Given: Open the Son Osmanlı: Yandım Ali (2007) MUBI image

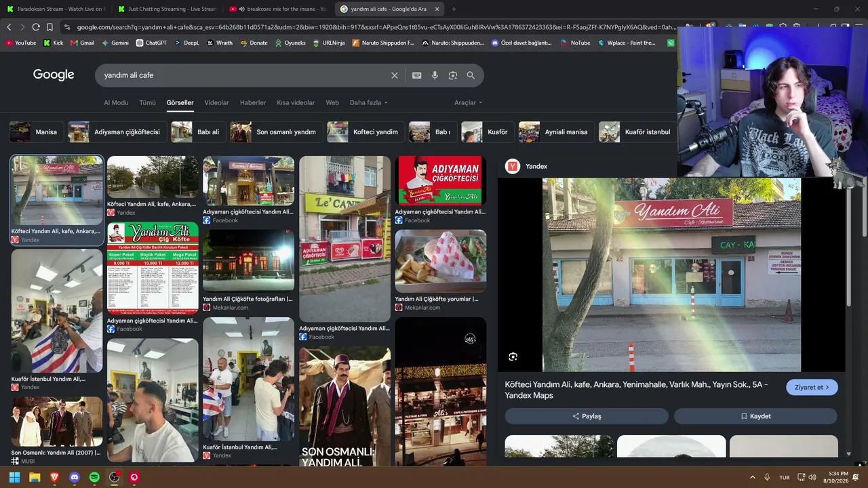Looking at the screenshot, I should pos(57,422).
